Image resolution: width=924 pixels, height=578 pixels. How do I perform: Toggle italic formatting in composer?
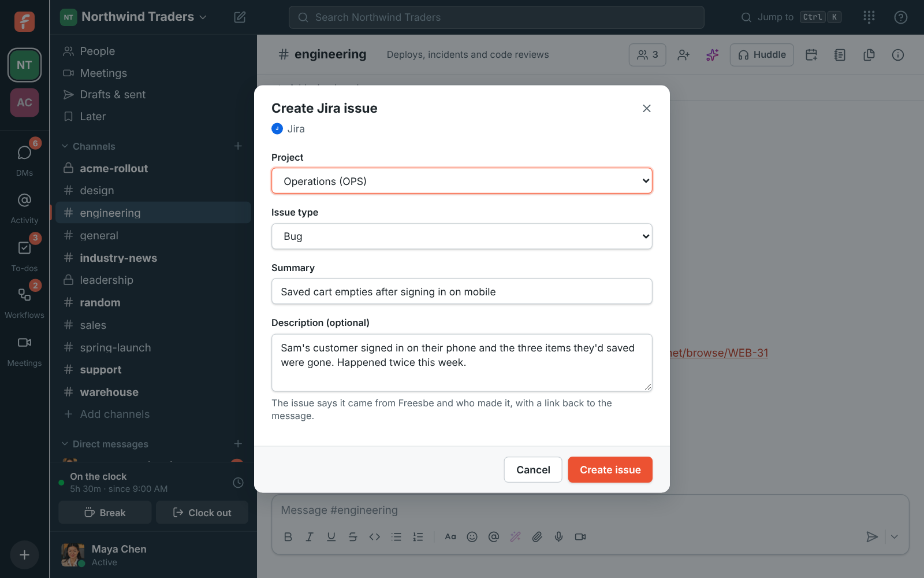pos(310,537)
